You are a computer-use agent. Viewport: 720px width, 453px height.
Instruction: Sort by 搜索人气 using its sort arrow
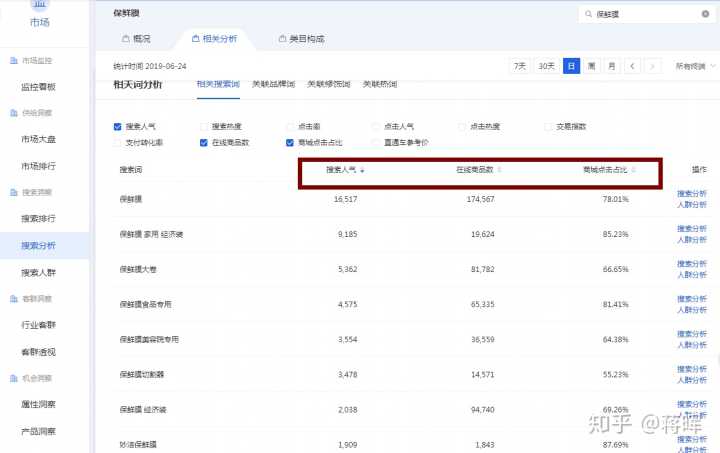[362, 170]
